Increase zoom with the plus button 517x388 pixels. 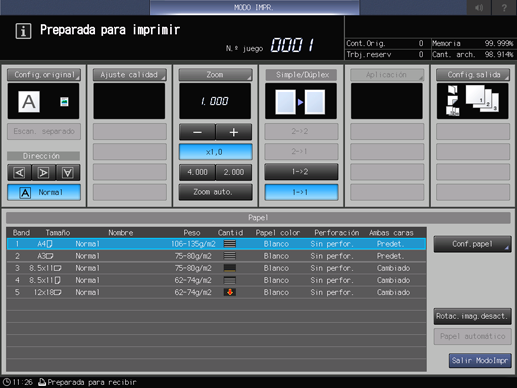coord(234,132)
